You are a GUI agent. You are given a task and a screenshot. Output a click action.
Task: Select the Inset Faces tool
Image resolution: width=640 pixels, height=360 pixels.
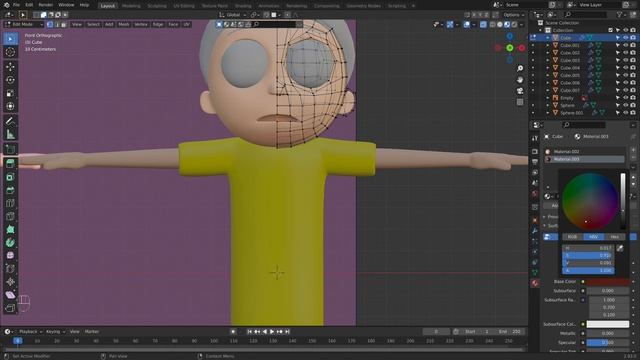10,177
